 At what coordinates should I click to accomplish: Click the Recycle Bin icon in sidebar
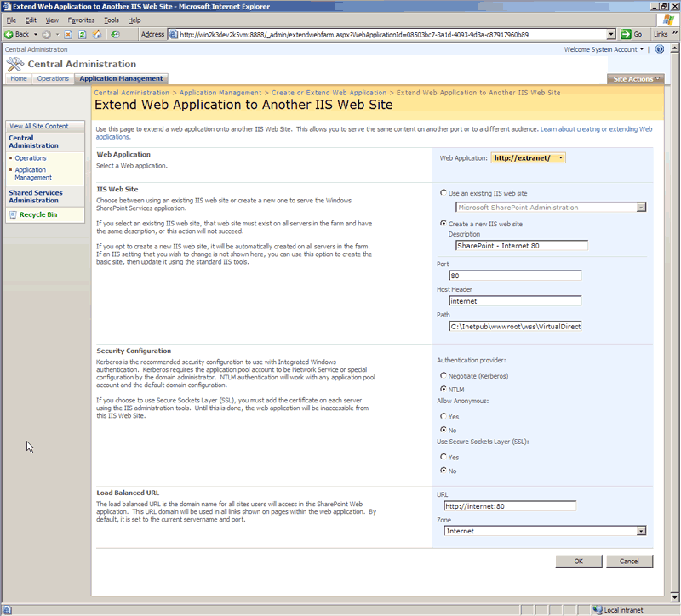click(13, 214)
